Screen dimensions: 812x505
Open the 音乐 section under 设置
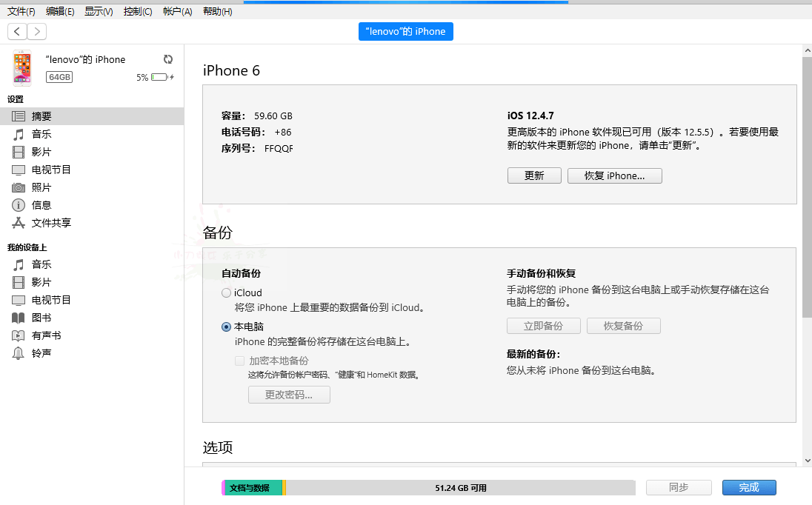click(x=41, y=134)
